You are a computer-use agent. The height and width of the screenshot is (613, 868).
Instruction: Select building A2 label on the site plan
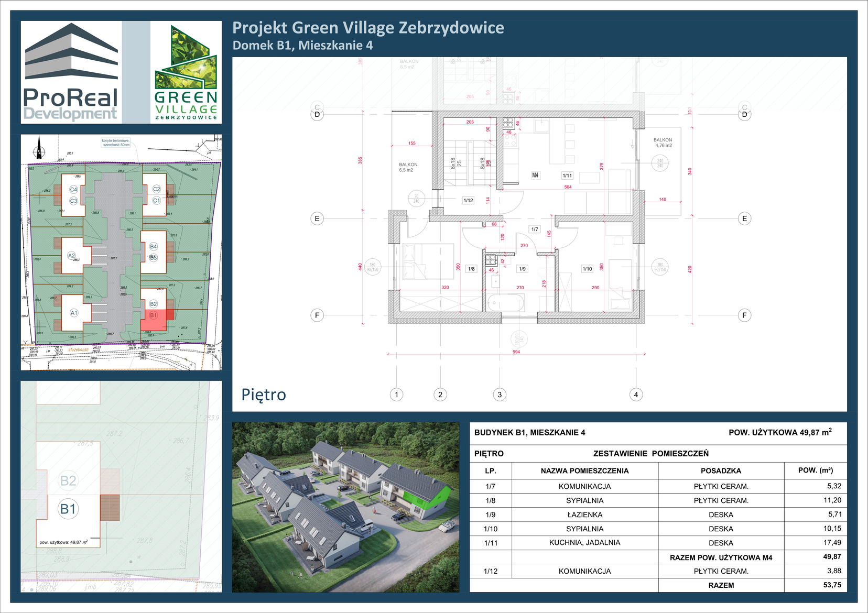tap(72, 255)
